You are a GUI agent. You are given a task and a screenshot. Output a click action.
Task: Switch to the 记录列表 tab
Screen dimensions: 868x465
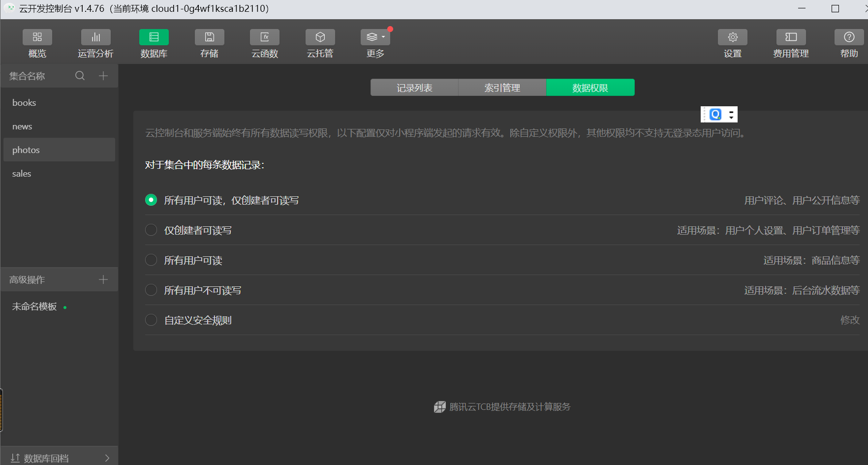pos(414,88)
